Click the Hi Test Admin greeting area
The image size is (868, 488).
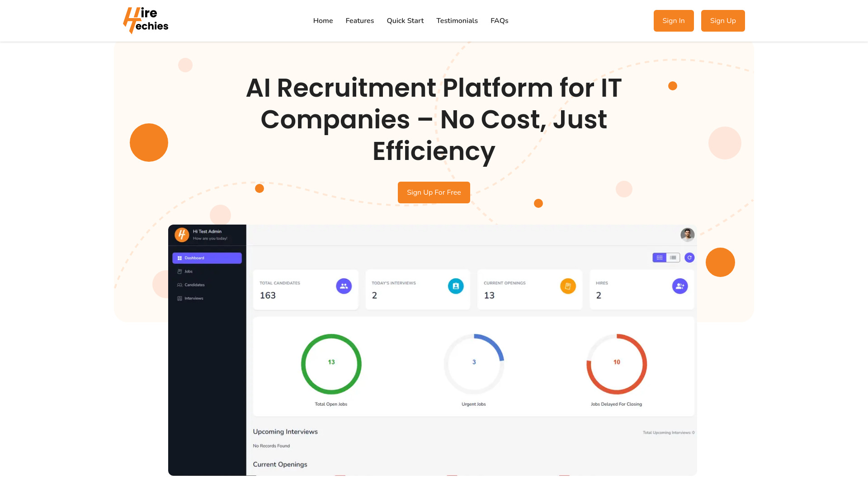[x=207, y=234]
